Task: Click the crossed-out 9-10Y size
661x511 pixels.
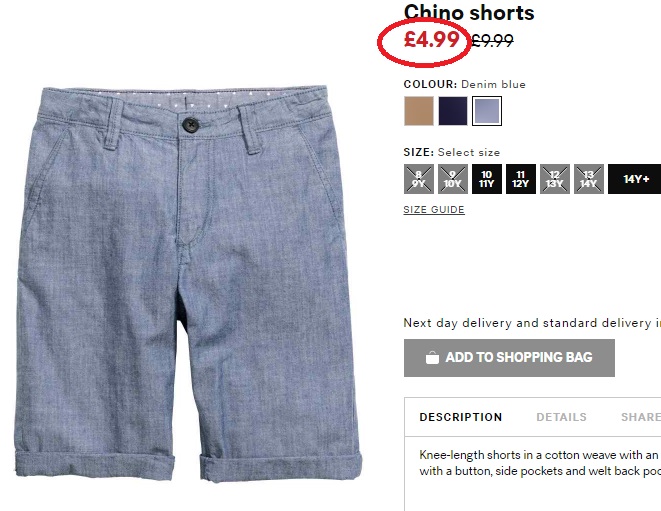Action: (x=453, y=179)
